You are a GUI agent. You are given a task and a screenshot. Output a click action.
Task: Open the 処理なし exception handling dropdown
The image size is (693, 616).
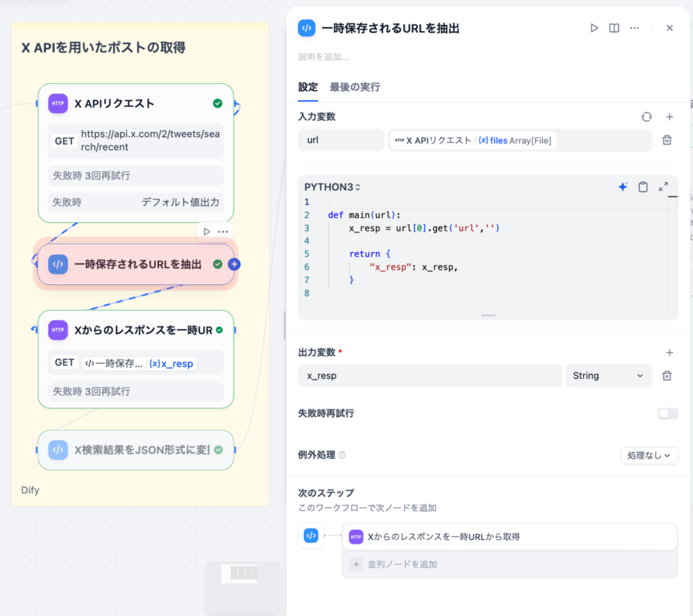tap(649, 455)
